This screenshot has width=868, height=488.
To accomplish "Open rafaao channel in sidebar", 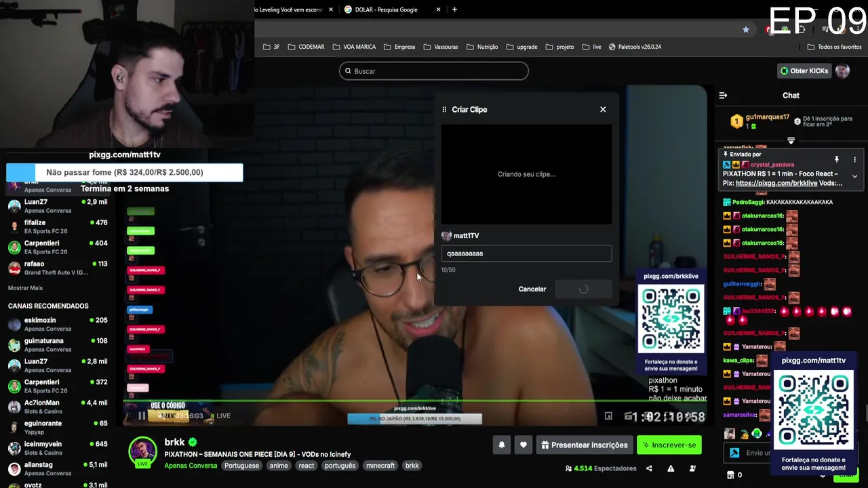I will click(58, 268).
